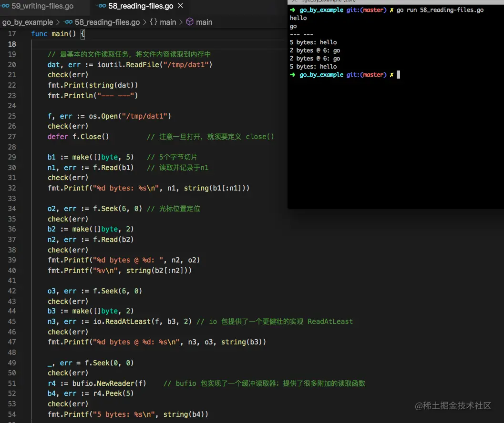The image size is (504, 423).
Task: Click 'string(b2[:n2])' on line 40
Action: point(156,271)
